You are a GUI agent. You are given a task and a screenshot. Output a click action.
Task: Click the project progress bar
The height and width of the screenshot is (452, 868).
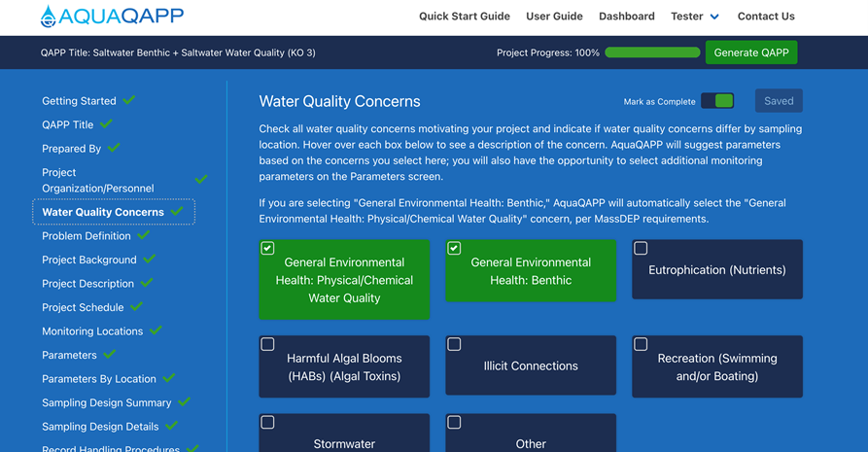click(652, 52)
